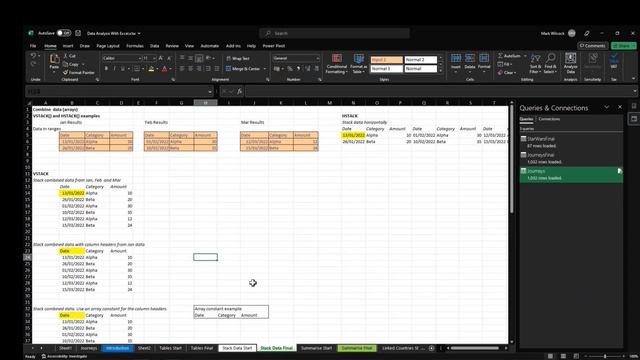The width and height of the screenshot is (640, 360).
Task: Apply red font color
Action: coord(164,69)
